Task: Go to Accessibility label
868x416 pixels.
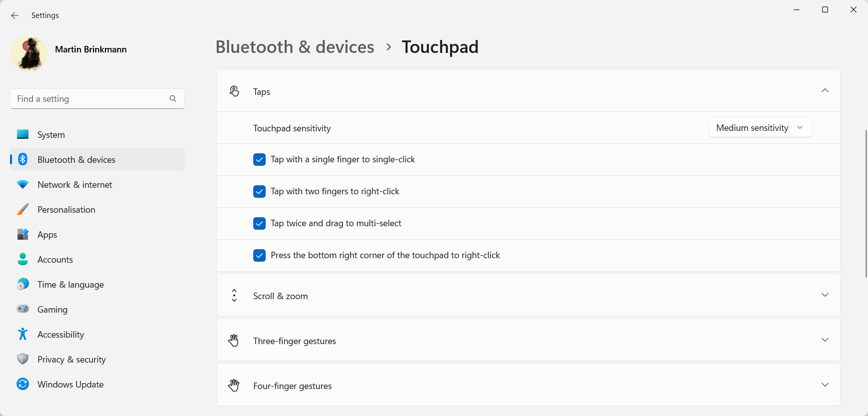Action: [x=60, y=335]
